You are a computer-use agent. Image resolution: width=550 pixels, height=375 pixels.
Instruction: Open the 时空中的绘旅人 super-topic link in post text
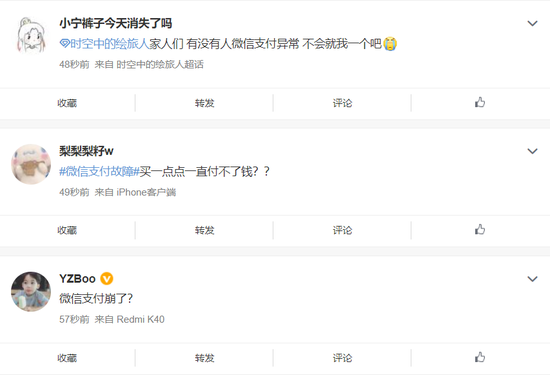click(x=109, y=43)
